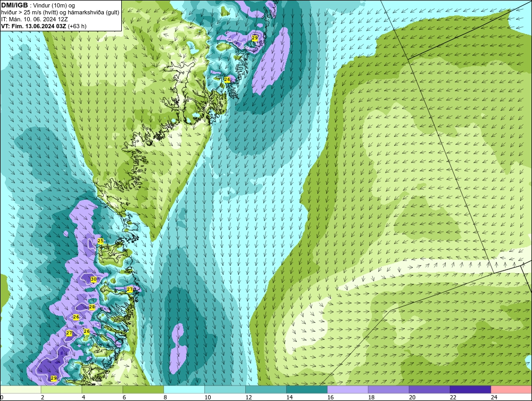
Task: Click the legend scale number 18
Action: click(371, 397)
